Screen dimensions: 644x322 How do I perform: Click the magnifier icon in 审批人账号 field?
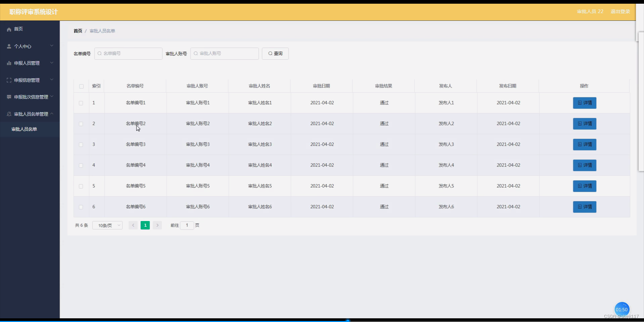[196, 53]
